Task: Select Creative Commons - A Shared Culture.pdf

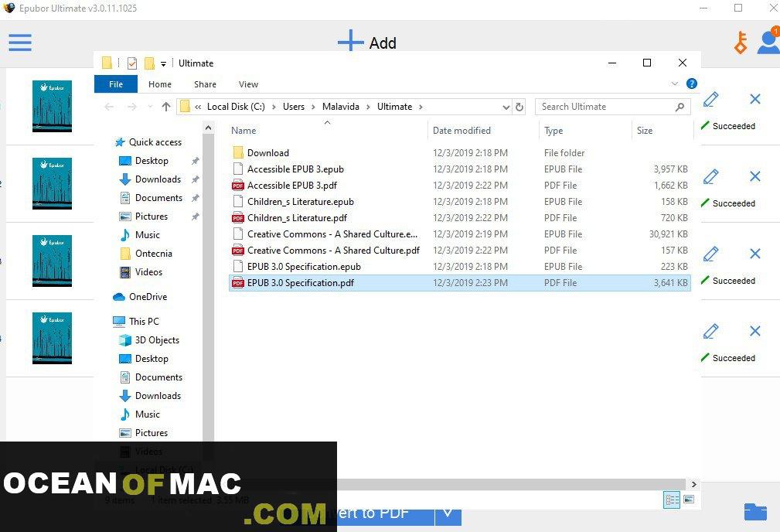Action: pos(460,251)
